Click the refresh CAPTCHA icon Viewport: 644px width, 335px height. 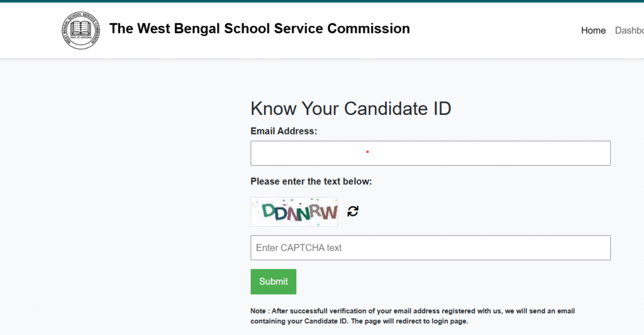point(353,211)
